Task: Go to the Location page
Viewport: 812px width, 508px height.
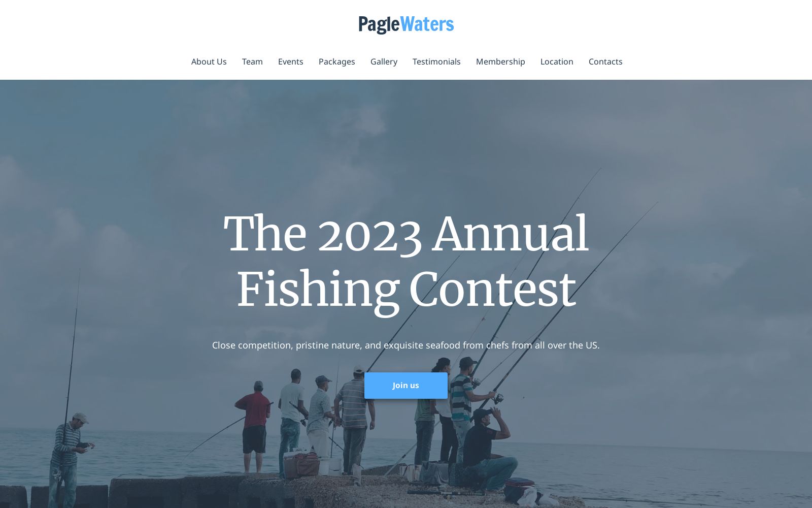Action: pos(557,61)
